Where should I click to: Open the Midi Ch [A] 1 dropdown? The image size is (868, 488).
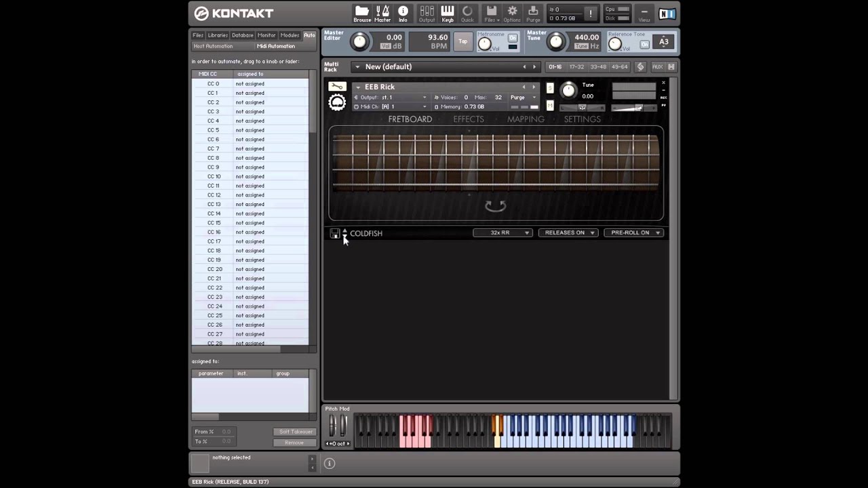click(x=391, y=106)
